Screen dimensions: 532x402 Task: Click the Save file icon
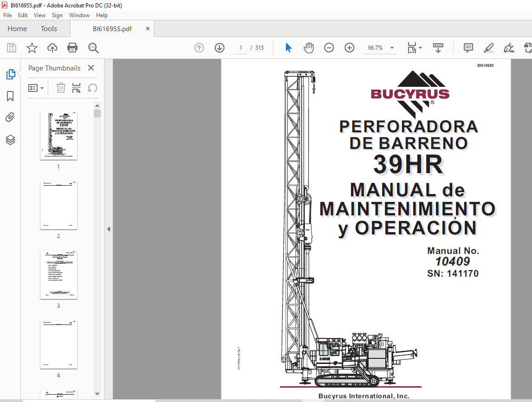click(12, 48)
